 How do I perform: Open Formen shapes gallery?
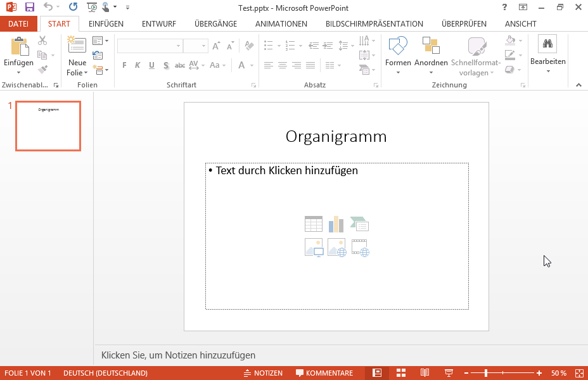click(398, 55)
